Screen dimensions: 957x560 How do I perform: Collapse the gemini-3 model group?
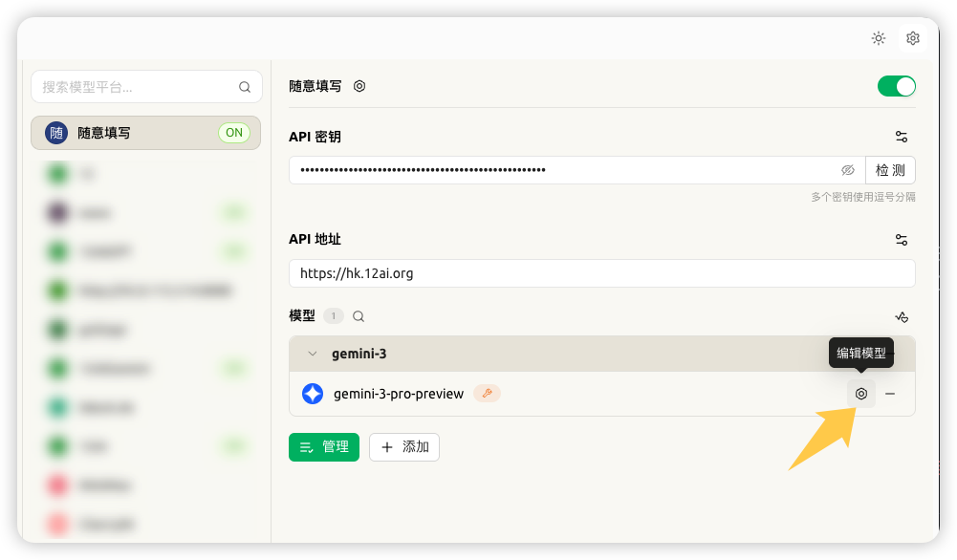[x=312, y=354]
